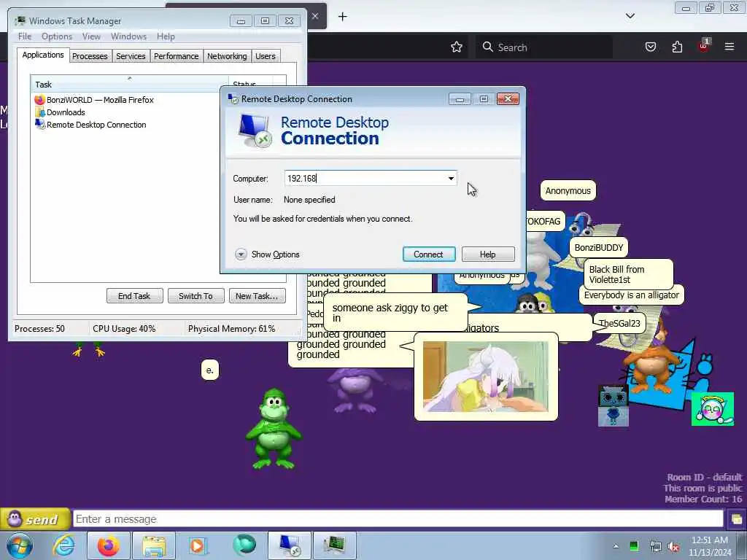Image resolution: width=747 pixels, height=560 pixels.
Task: Click the muted volume tray icon
Action: click(x=674, y=546)
